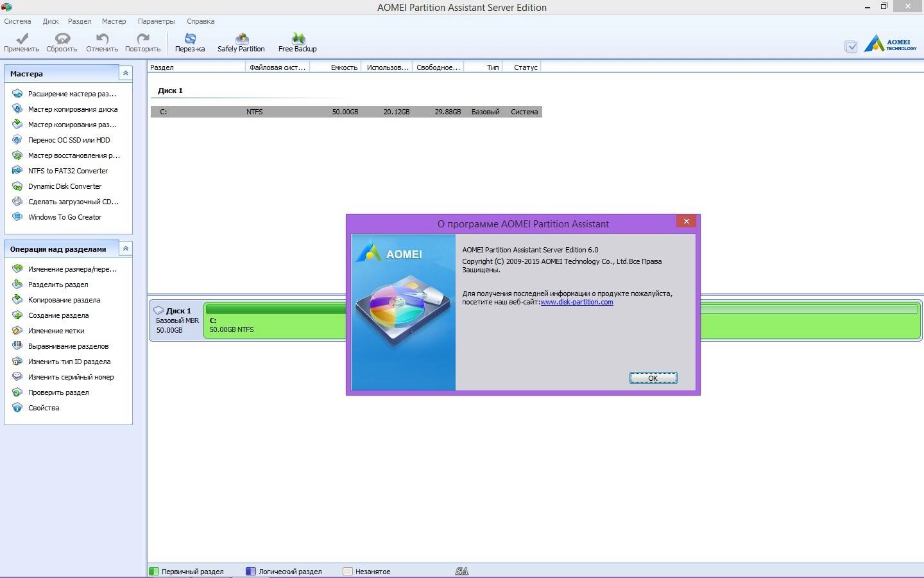Viewport: 924px width, 578px height.
Task: Open the Справка menu
Action: (x=201, y=21)
